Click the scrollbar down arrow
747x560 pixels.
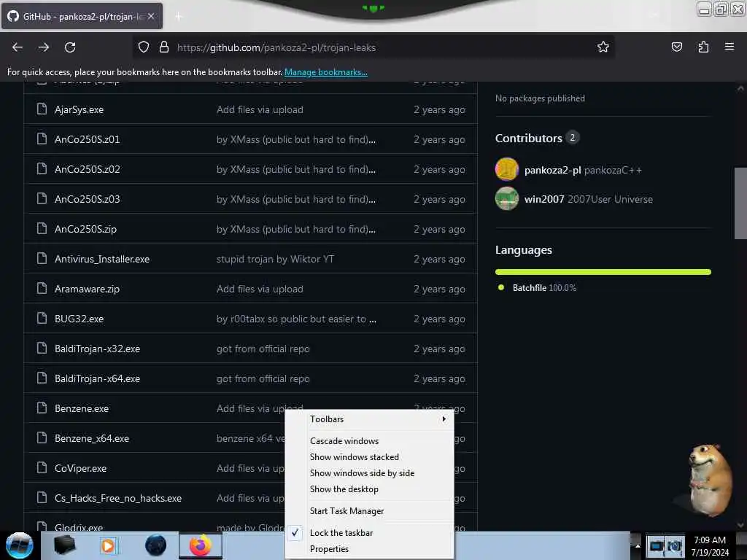[740, 525]
